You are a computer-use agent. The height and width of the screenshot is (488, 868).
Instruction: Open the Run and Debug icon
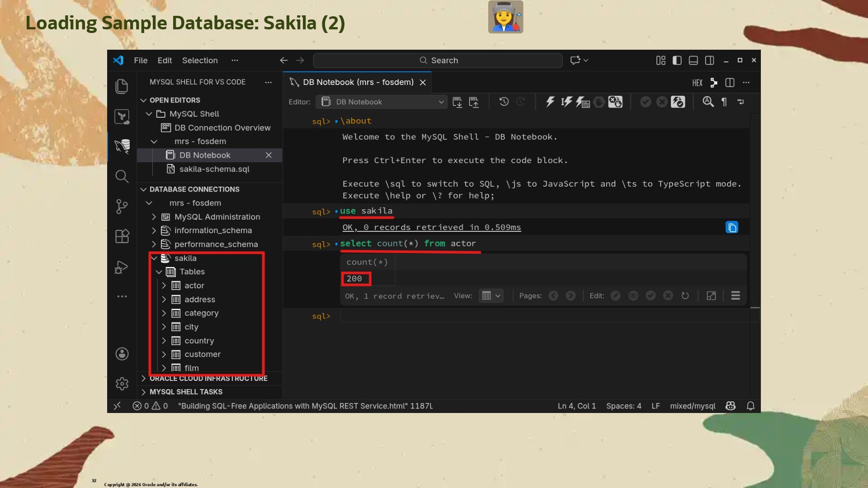tap(122, 267)
